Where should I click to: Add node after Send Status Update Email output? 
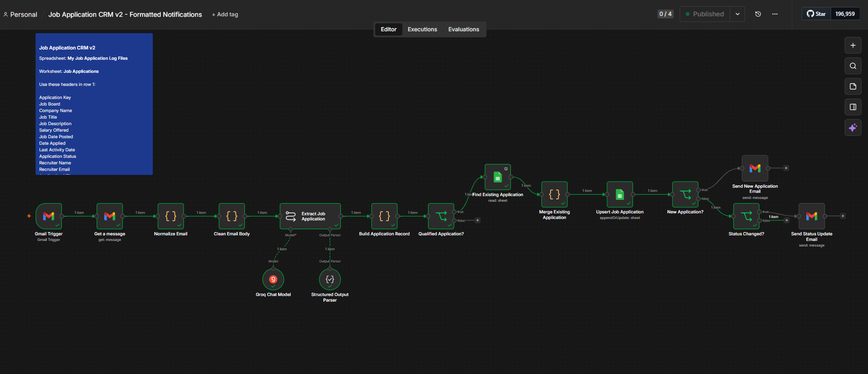tap(843, 216)
